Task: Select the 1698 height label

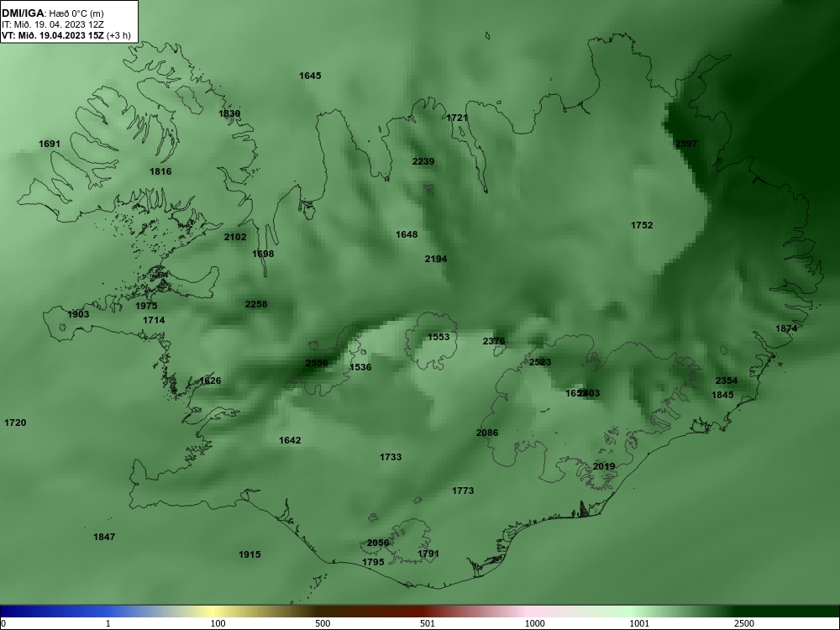Action: [x=263, y=254]
